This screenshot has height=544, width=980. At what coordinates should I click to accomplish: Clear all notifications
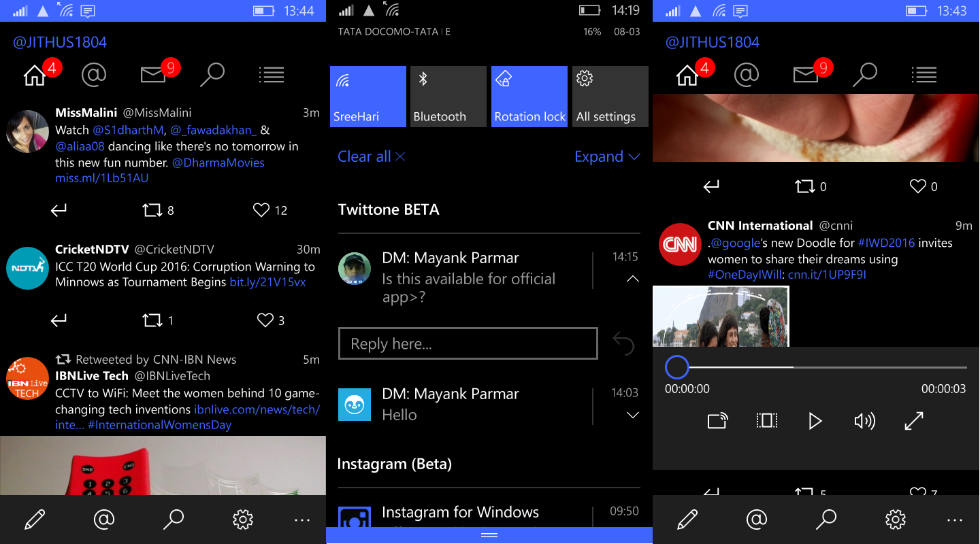[x=372, y=156]
